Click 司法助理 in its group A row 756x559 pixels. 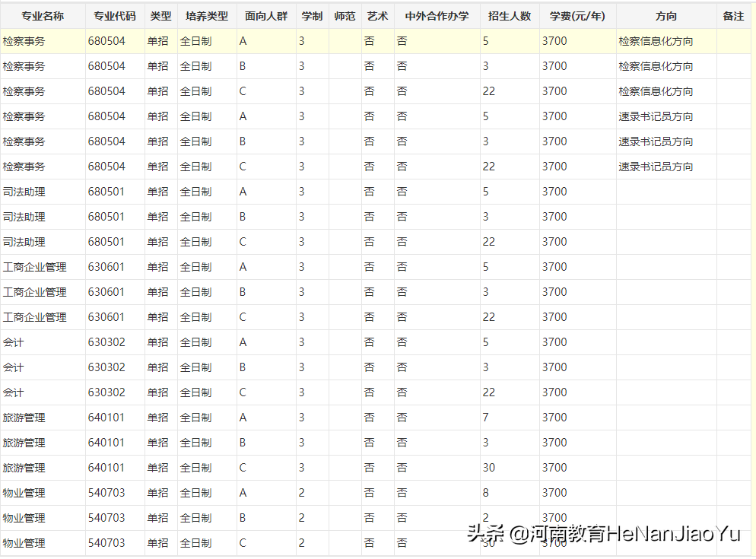[x=24, y=192]
